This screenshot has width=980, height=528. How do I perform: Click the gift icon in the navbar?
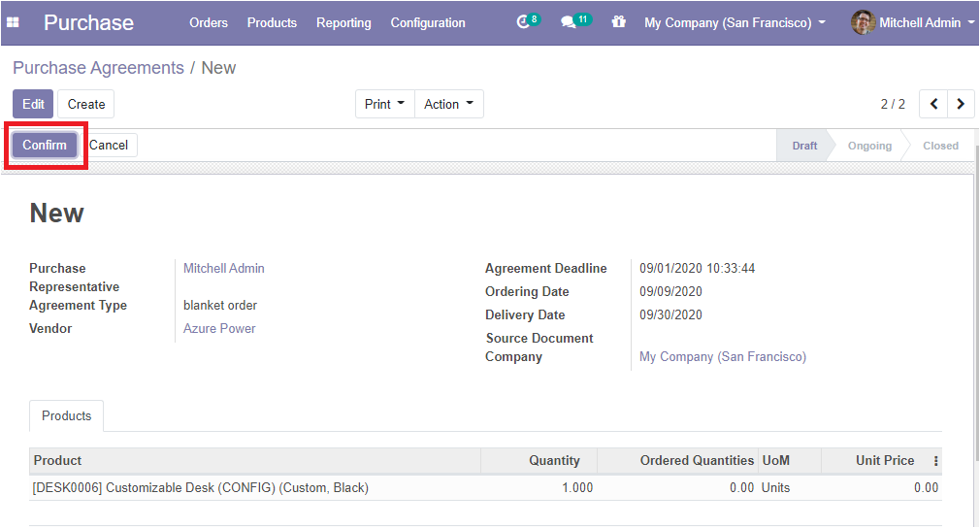click(x=619, y=22)
